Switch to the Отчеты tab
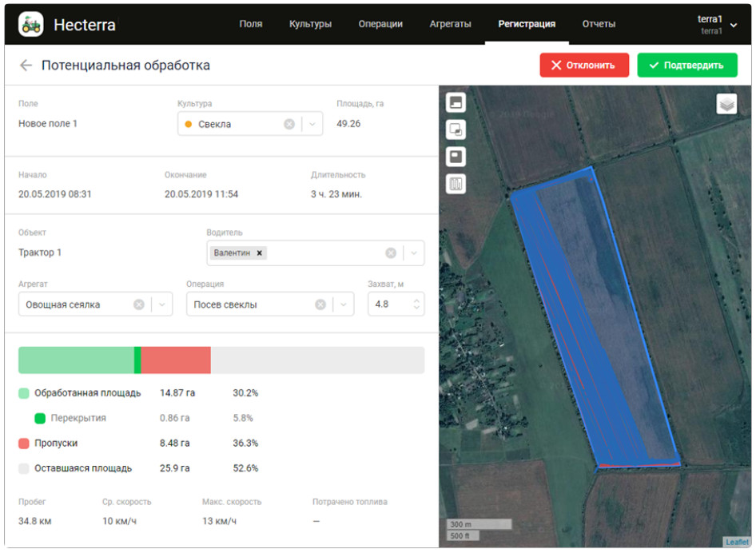The image size is (756, 553). [x=599, y=24]
